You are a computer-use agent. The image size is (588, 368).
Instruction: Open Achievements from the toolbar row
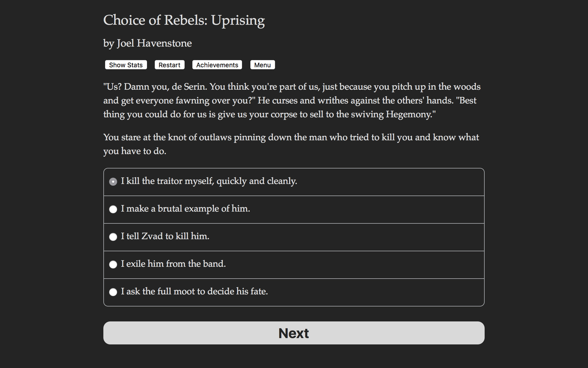[x=217, y=65]
